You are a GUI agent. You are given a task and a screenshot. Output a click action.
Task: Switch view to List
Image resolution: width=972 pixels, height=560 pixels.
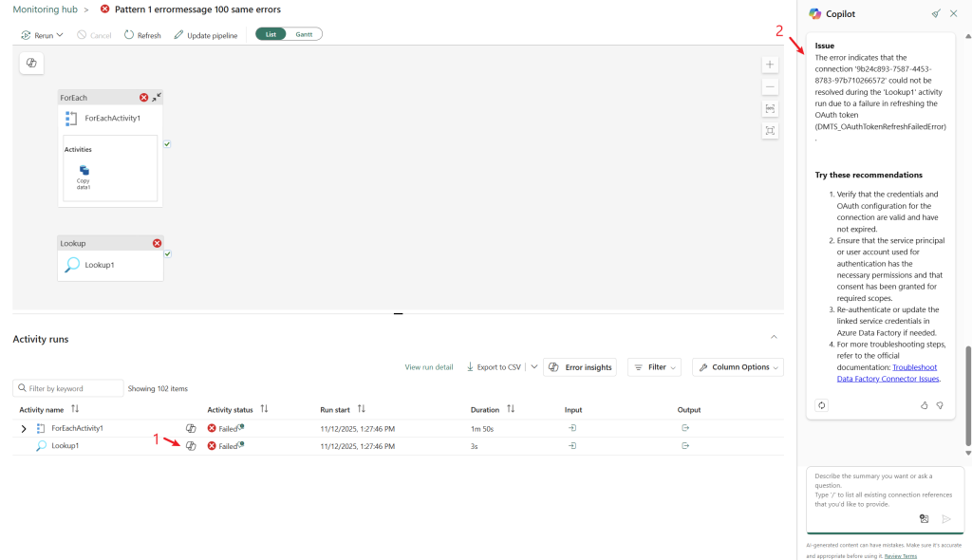[271, 34]
